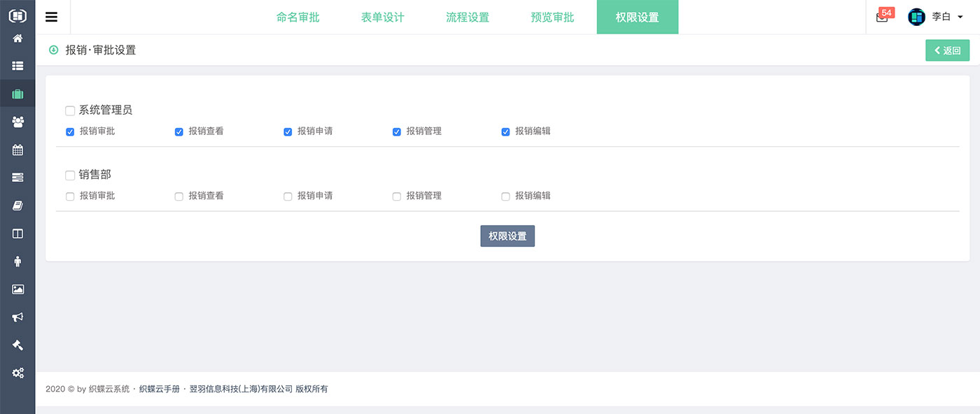Open the calendar icon in sidebar
Screen dimensions: 980x414
click(17, 150)
